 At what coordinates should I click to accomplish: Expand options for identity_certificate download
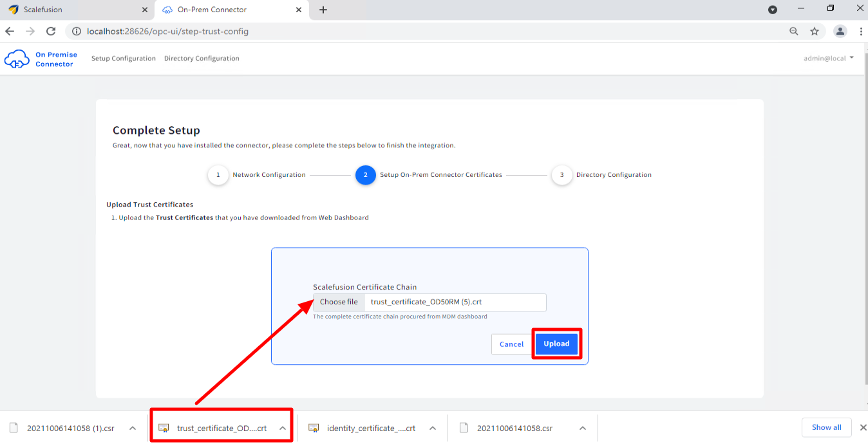pos(433,428)
